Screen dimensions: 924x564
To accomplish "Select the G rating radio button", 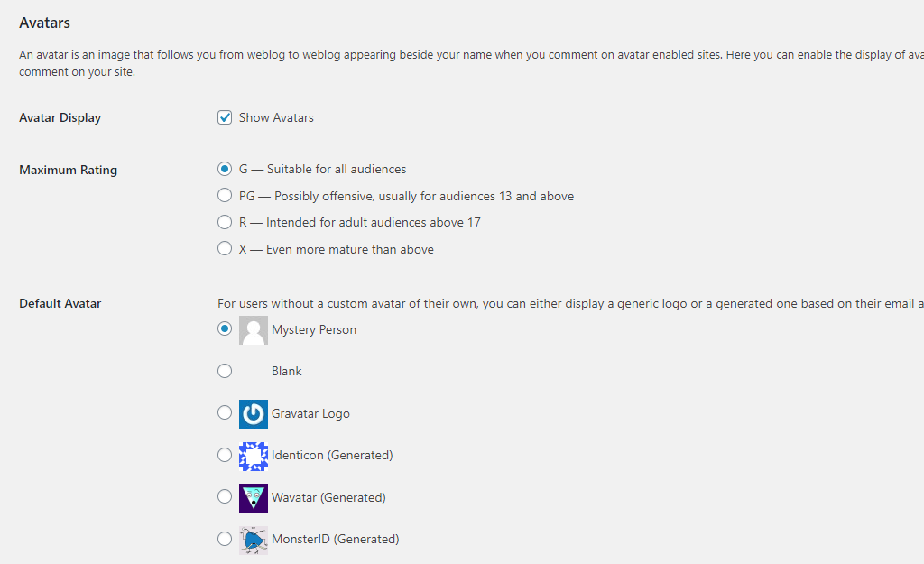I will coord(225,169).
